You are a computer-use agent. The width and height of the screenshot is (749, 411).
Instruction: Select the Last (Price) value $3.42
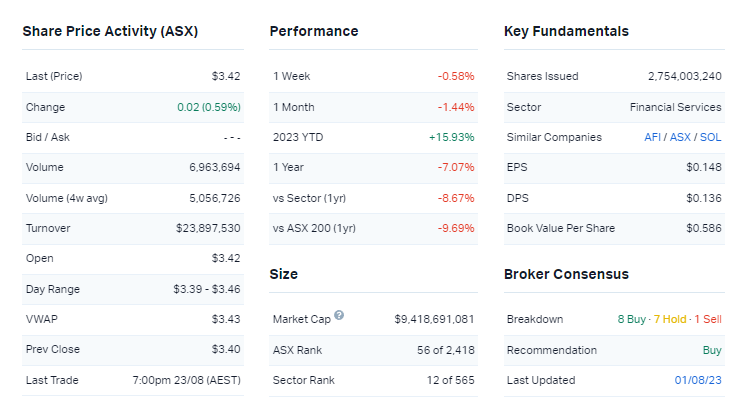pyautogui.click(x=226, y=76)
